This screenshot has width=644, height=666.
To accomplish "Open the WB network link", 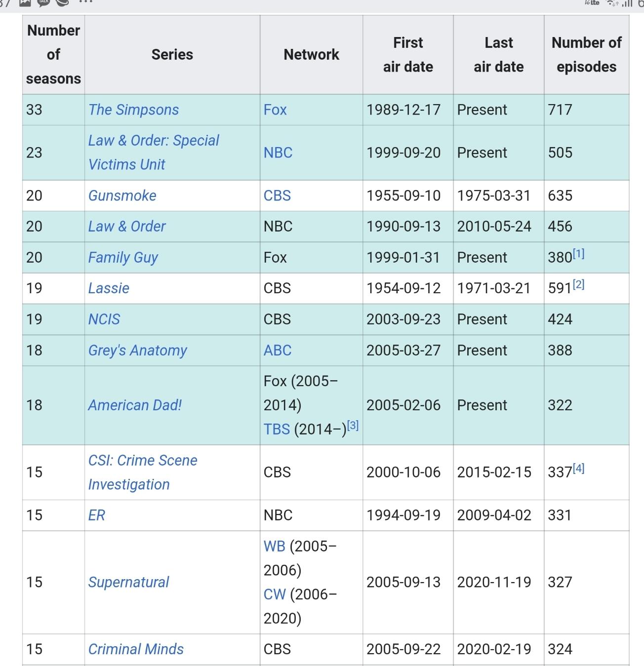I will [x=275, y=547].
